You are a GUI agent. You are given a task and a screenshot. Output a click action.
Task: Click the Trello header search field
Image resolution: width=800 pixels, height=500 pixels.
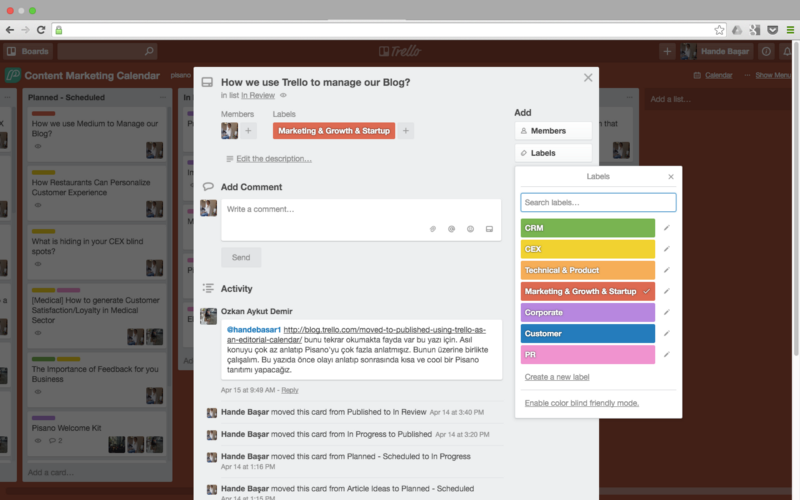[107, 51]
